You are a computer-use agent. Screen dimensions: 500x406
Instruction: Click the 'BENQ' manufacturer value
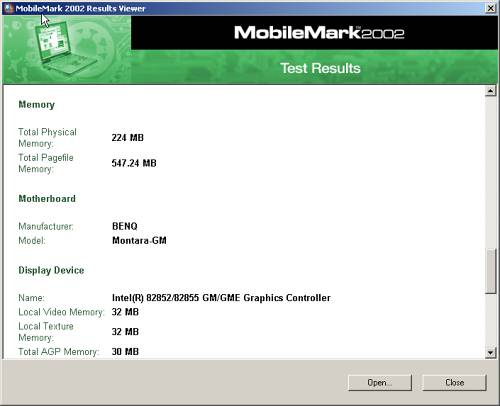[125, 226]
